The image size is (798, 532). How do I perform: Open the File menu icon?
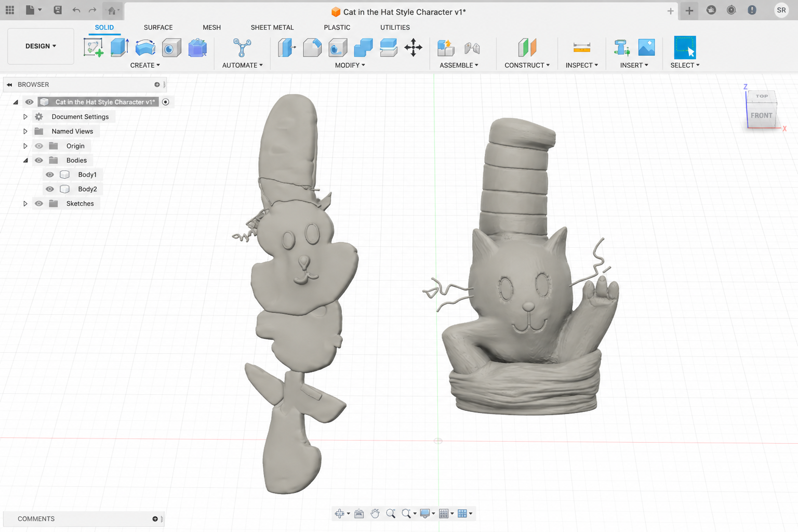(33, 10)
